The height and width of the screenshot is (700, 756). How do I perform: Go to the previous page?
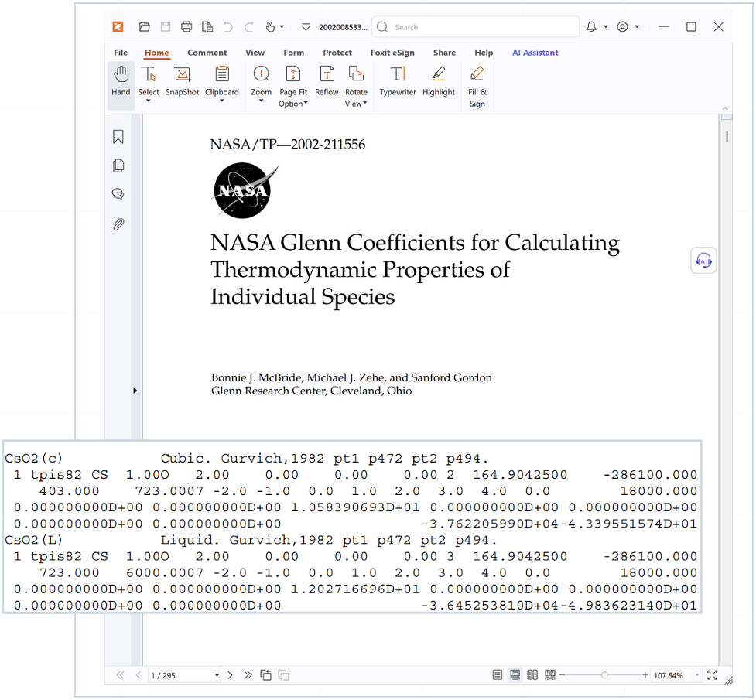click(x=139, y=675)
